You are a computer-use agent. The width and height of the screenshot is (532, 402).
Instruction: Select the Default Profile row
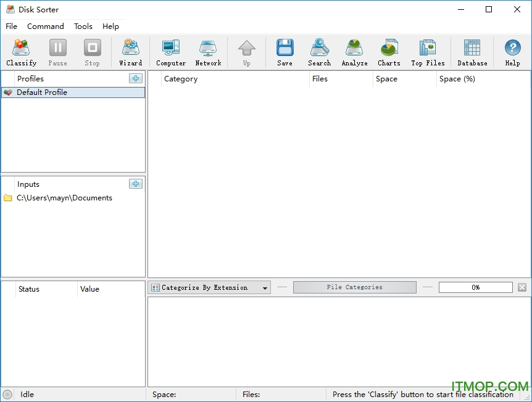pyautogui.click(x=73, y=92)
